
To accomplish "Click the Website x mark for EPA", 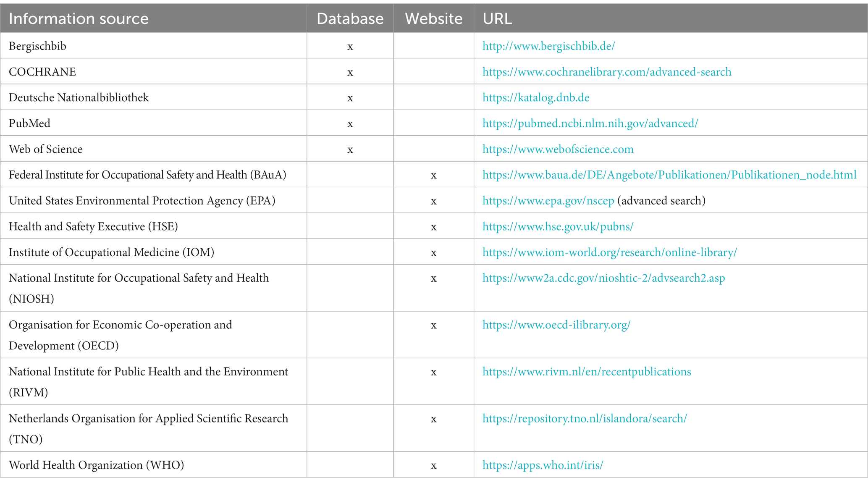I will point(433,202).
